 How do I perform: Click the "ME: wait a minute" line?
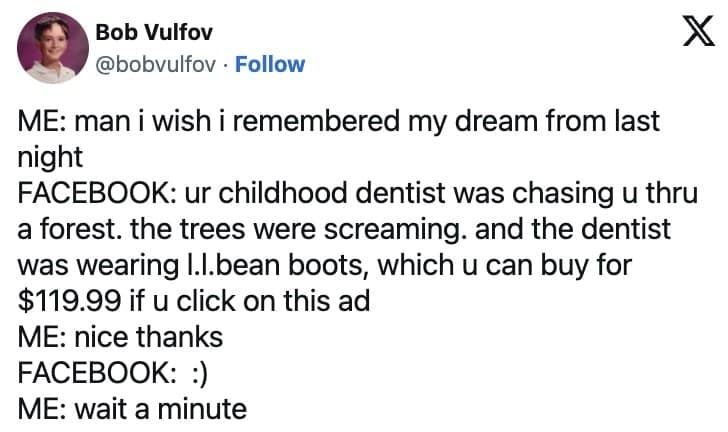coord(132,409)
